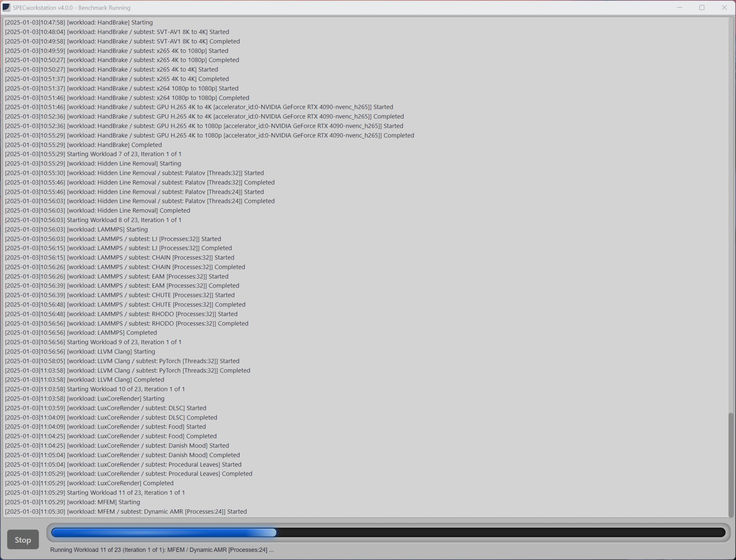The height and width of the screenshot is (560, 736).
Task: Select log line 'Danish Mood] Started'
Action: tap(117, 446)
